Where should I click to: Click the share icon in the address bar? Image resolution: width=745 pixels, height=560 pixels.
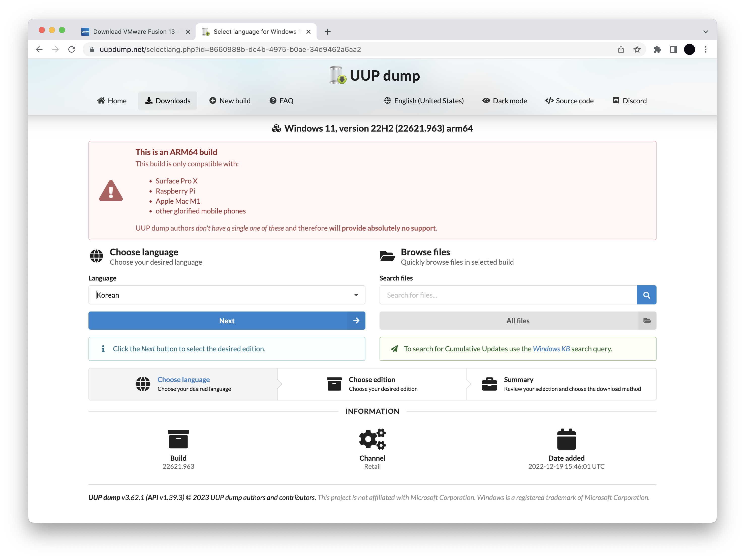621,49
